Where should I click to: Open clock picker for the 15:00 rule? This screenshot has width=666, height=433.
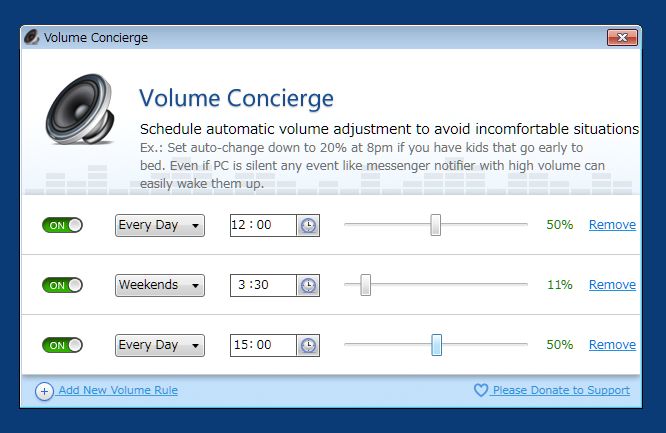tap(308, 345)
